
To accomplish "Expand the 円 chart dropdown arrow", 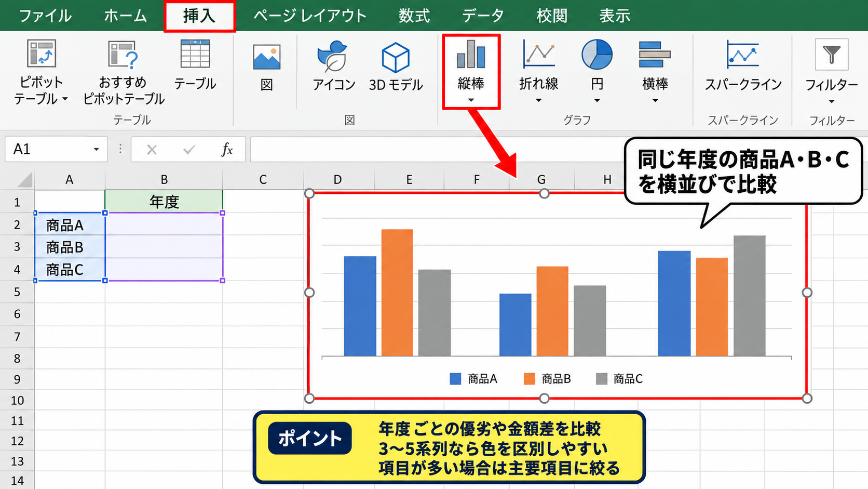I will [597, 100].
